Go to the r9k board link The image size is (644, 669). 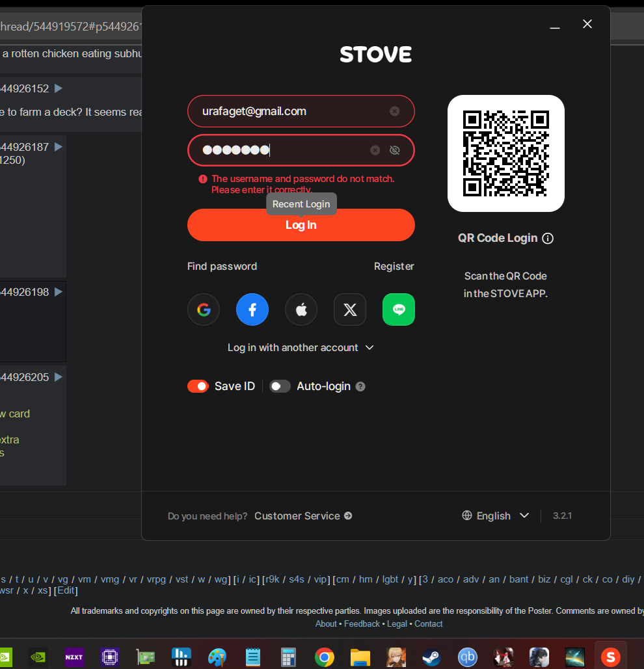(x=273, y=579)
